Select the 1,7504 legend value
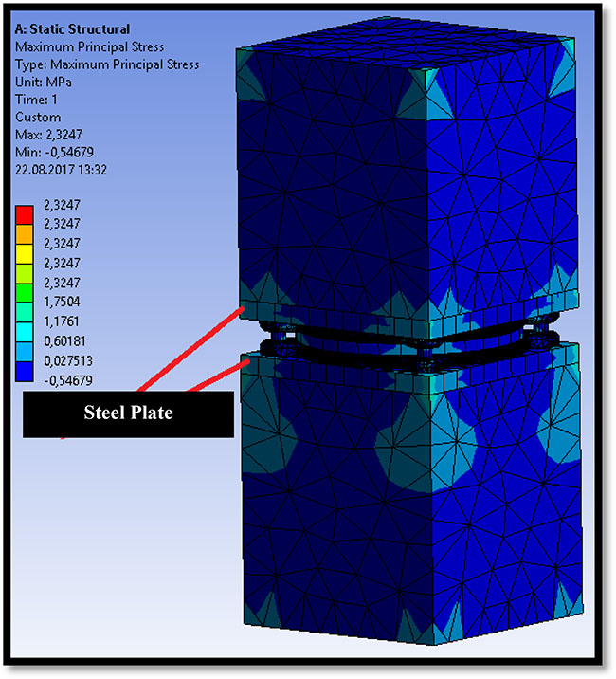616x679 pixels. [63, 303]
